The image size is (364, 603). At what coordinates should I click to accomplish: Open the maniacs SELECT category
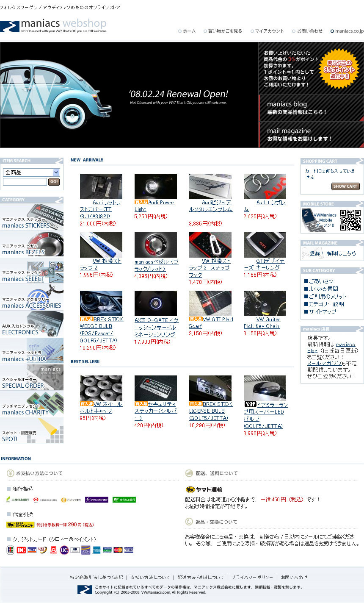32,270
